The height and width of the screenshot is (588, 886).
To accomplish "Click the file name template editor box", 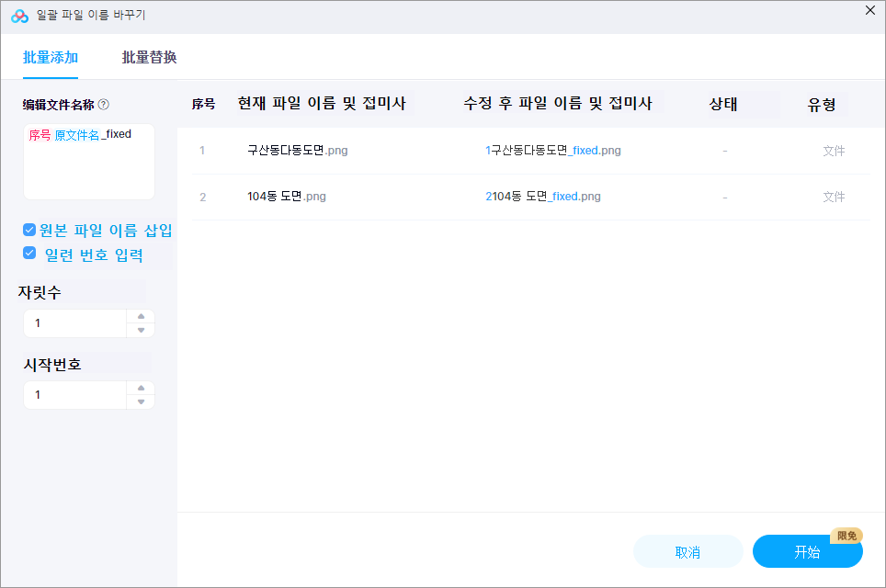I will pos(89,162).
